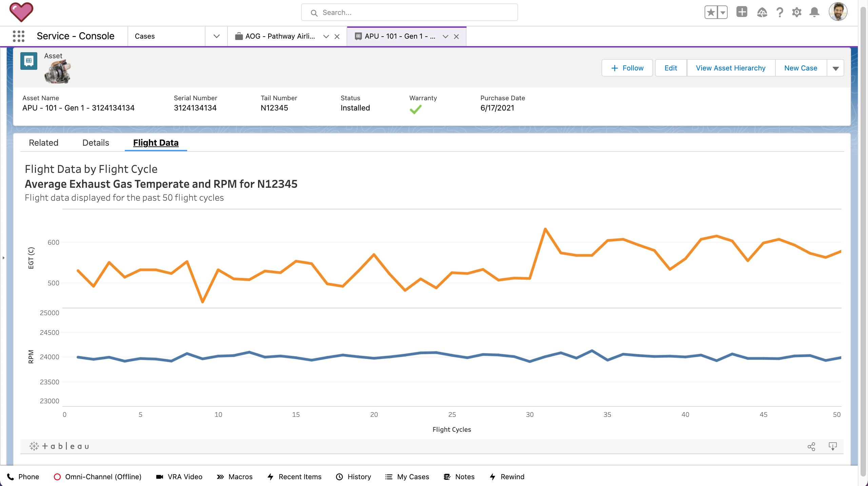Open the App Launcher grid icon
Image resolution: width=868 pixels, height=486 pixels.
(x=19, y=36)
